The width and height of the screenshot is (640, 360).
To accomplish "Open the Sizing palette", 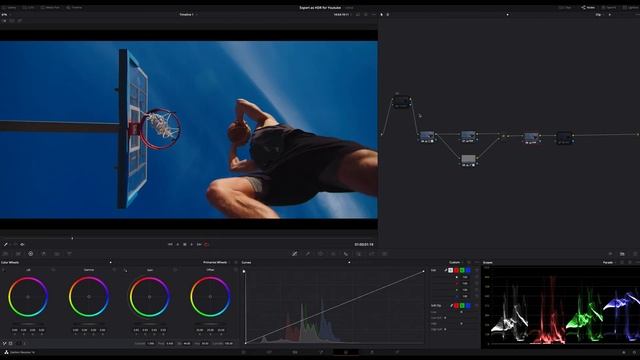I will pyautogui.click(x=371, y=254).
